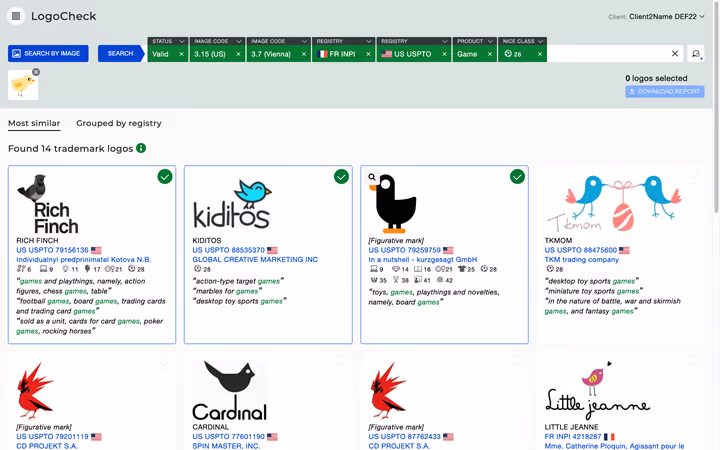This screenshot has height=450, width=720.
Task: Remove the FR INPI registry filter
Action: click(x=368, y=54)
